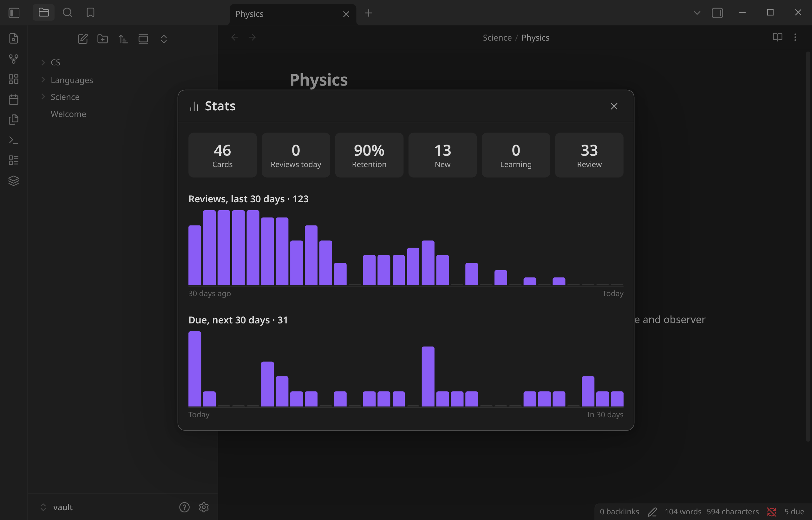This screenshot has height=520, width=812.
Task: Open the search magnifier icon
Action: click(x=67, y=12)
